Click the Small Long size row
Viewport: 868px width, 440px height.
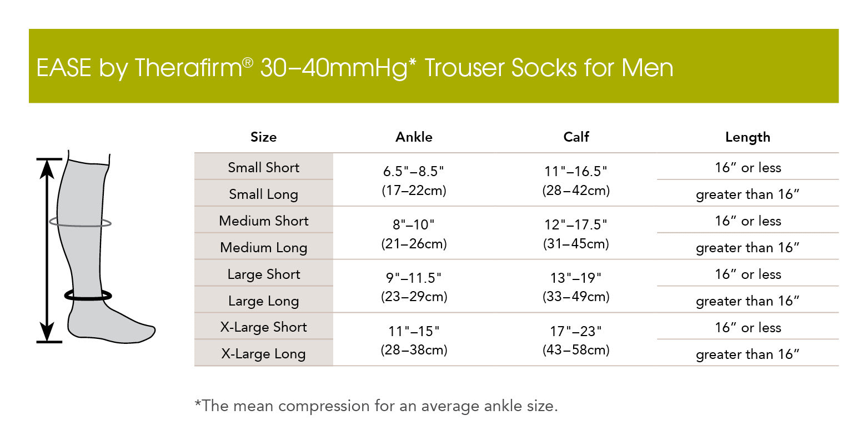click(264, 194)
